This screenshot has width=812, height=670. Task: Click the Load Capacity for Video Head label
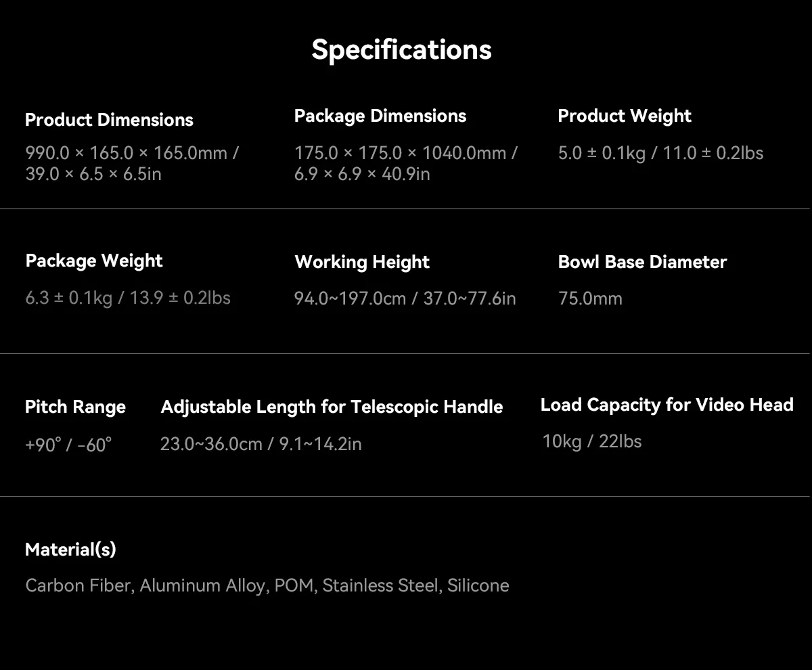tap(667, 405)
